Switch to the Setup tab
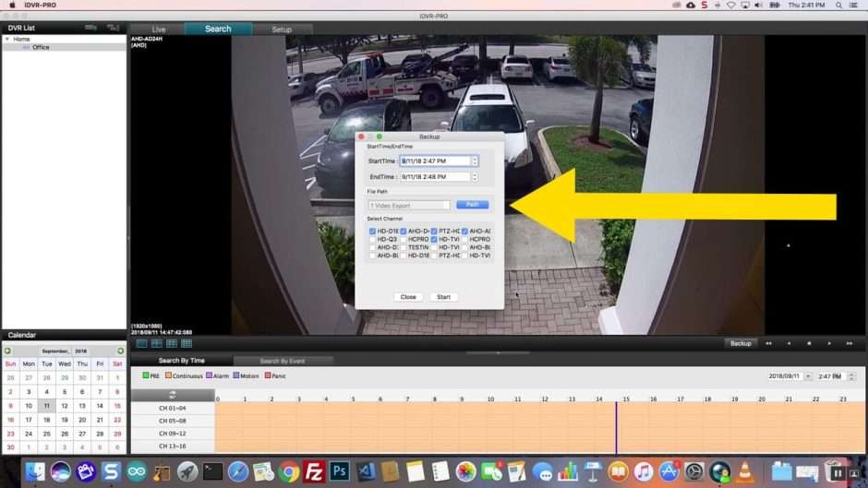 282,30
